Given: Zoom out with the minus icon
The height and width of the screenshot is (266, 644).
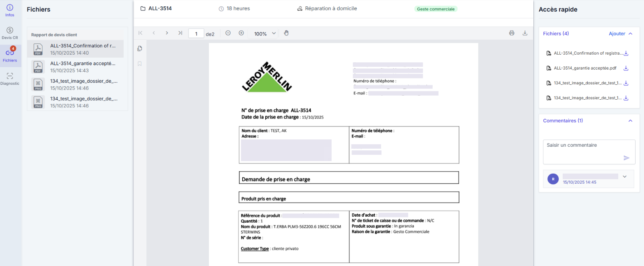Looking at the screenshot, I should [x=228, y=33].
